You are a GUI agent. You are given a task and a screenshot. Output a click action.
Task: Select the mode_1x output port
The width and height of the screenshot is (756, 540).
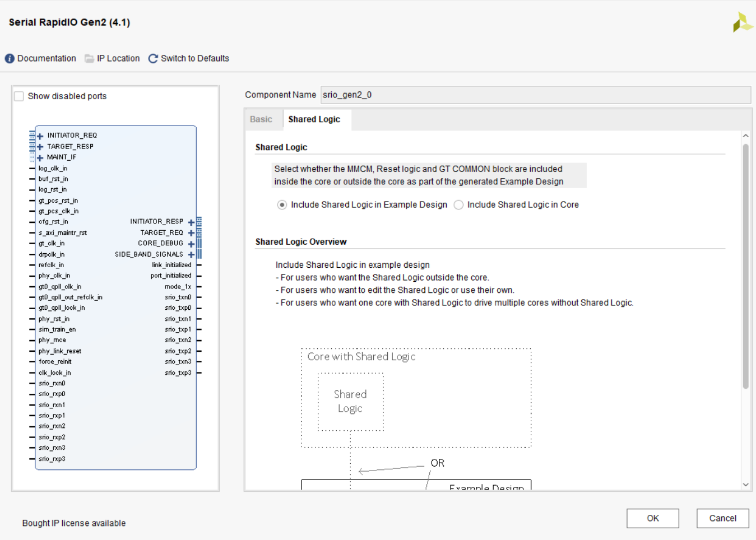pos(178,287)
